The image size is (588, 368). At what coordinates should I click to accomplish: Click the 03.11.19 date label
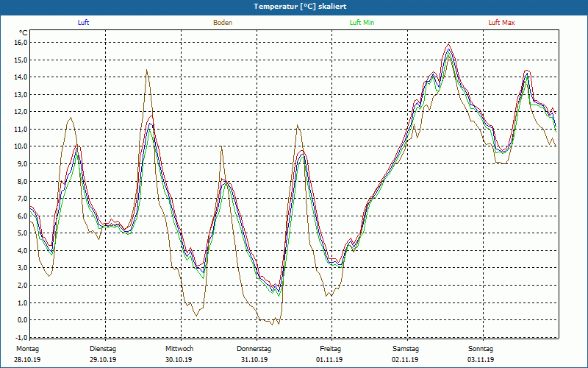point(481,360)
